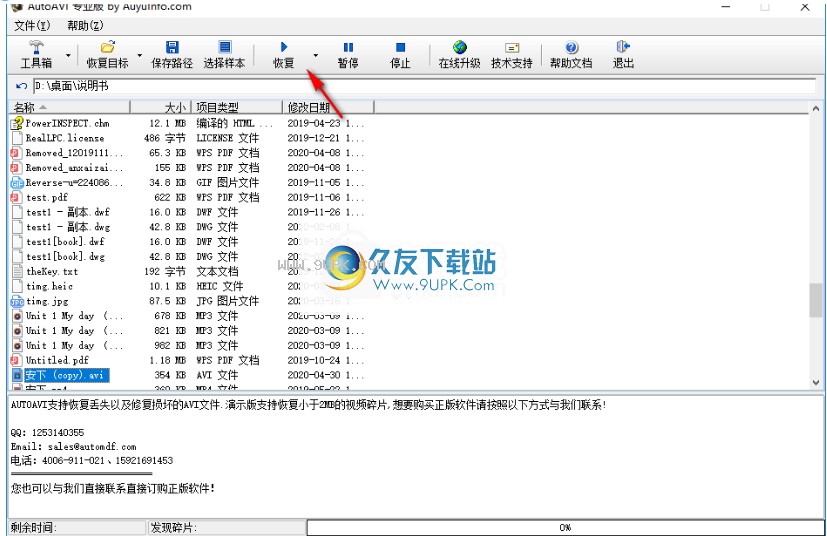827x536 pixels.
Task: Click the 12.1 MB size cell
Action: click(x=168, y=123)
